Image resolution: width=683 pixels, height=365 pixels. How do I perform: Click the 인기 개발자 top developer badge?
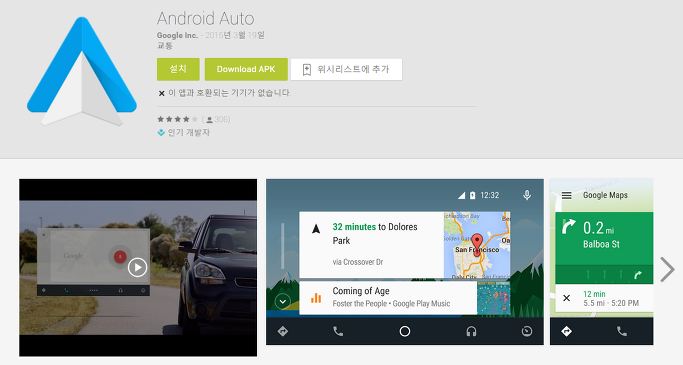click(x=184, y=132)
